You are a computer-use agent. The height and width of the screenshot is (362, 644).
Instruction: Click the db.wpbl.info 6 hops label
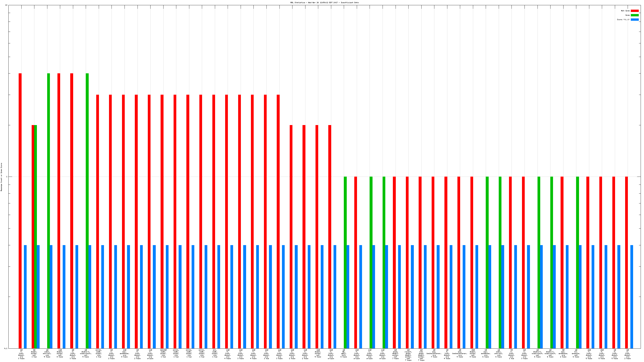(x=344, y=353)
